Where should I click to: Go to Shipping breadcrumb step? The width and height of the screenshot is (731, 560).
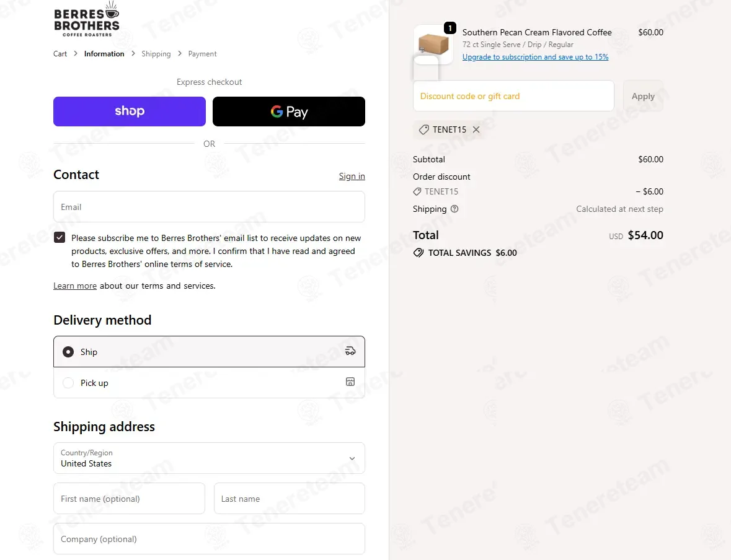click(x=156, y=53)
